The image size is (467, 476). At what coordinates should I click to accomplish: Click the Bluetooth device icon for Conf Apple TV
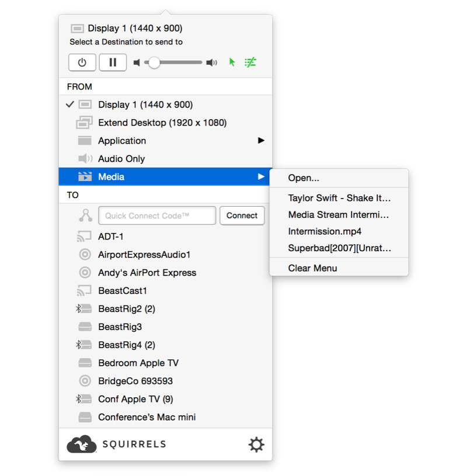pyautogui.click(x=83, y=399)
